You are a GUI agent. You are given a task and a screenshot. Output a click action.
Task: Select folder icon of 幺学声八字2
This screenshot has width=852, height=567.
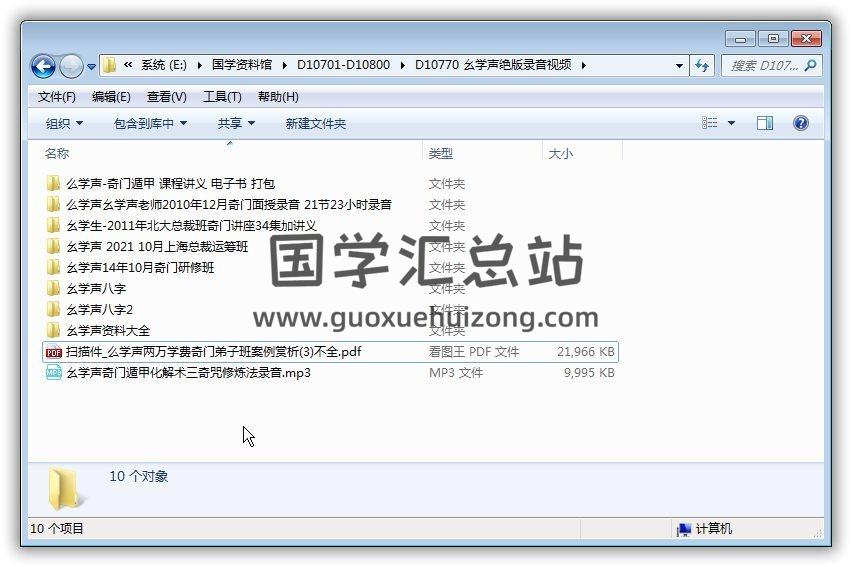coord(53,309)
